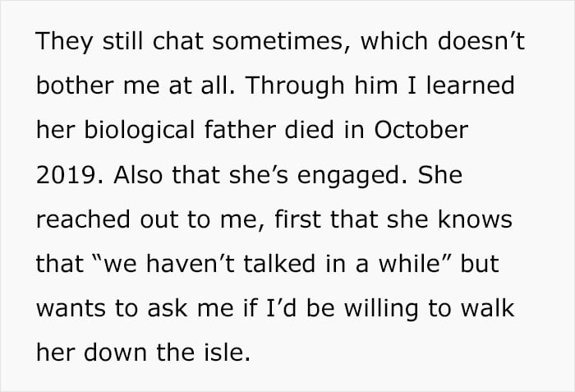Viewport: 575px width, 392px height.
Task: Click the word "bother" in the text
Action: (x=76, y=85)
